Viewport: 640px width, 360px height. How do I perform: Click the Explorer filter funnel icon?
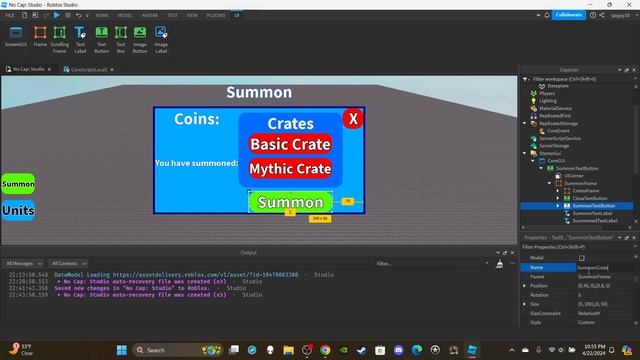tap(526, 79)
